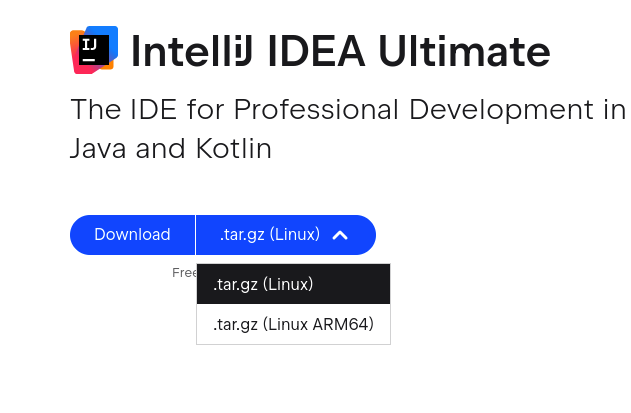The height and width of the screenshot is (413, 631).
Task: Click the IntelliJ IDEA Ultimate heading
Action: tap(340, 51)
